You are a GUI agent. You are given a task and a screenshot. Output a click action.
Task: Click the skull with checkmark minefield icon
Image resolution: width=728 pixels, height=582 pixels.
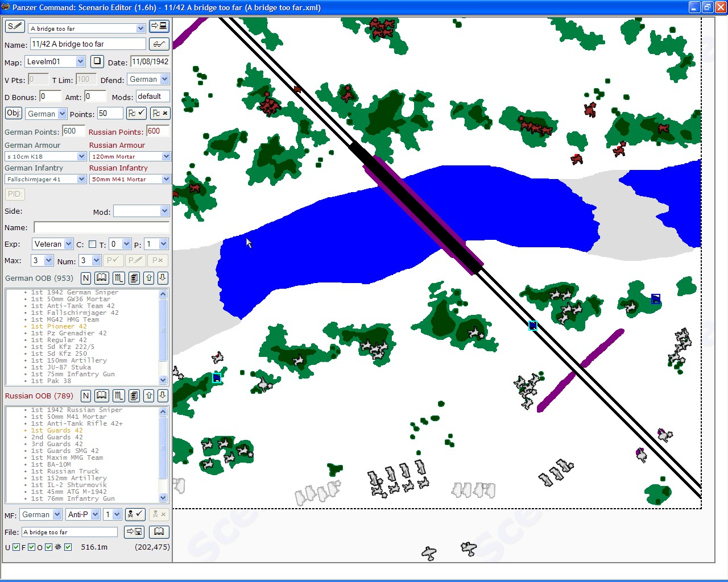(135, 514)
